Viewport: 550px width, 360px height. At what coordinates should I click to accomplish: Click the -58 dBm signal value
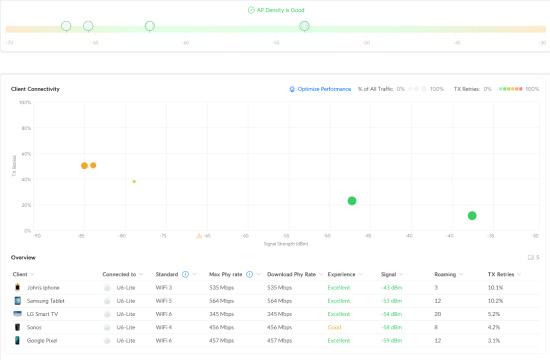click(x=391, y=327)
